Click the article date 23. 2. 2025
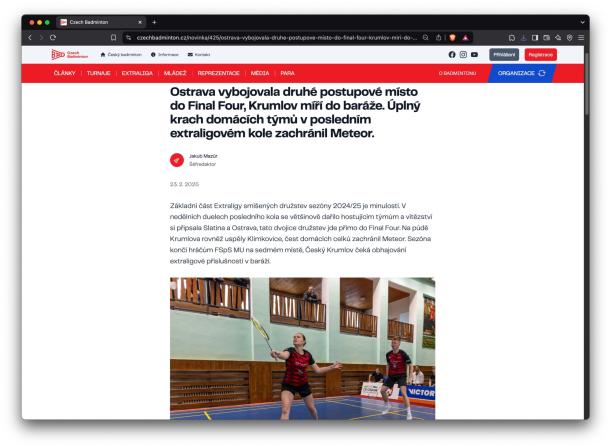The width and height of the screenshot is (611, 448). point(184,184)
